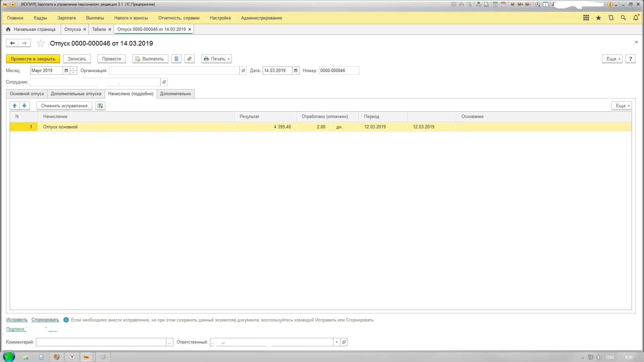Switch to the Основной отпуск tab
644x362 pixels.
pyautogui.click(x=27, y=94)
